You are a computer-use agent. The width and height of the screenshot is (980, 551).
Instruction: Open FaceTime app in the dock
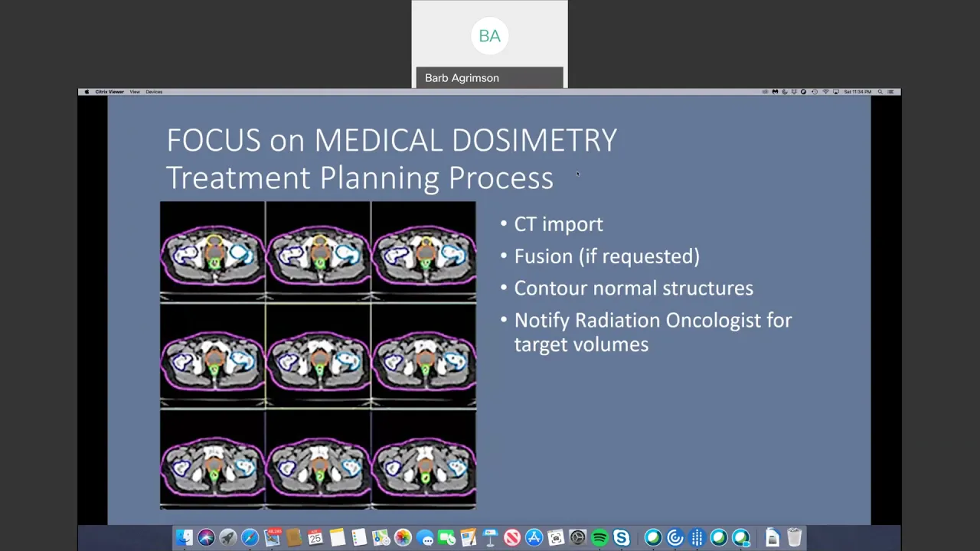pos(446,538)
